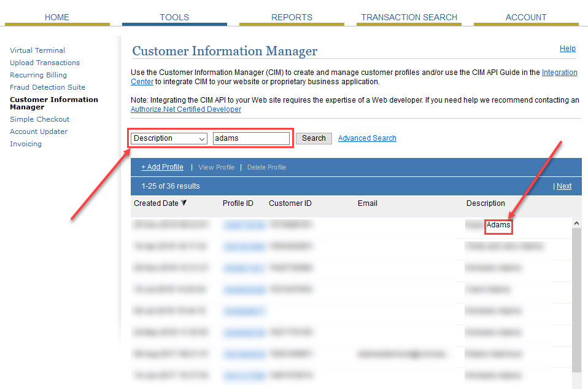This screenshot has width=588, height=389.
Task: Open Fraud Detection Suite
Action: [x=48, y=87]
